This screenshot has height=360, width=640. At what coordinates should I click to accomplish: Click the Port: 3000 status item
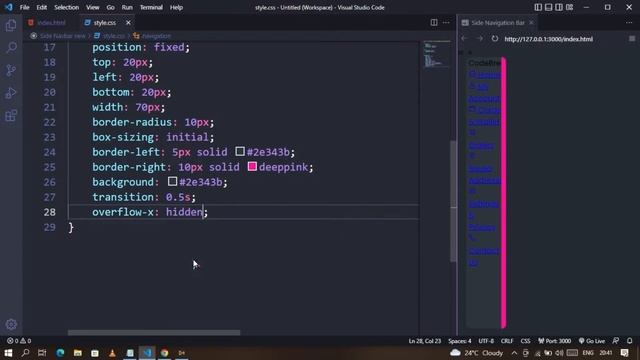click(554, 341)
